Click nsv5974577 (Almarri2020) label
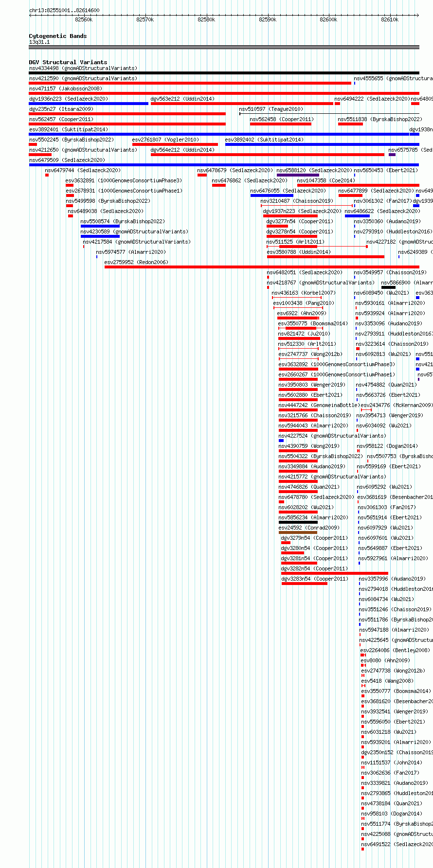The height and width of the screenshot is (868, 433). [x=131, y=252]
